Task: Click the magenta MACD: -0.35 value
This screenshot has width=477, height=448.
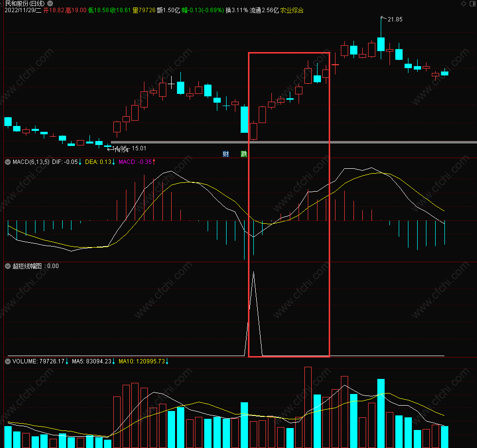Action: [135, 162]
